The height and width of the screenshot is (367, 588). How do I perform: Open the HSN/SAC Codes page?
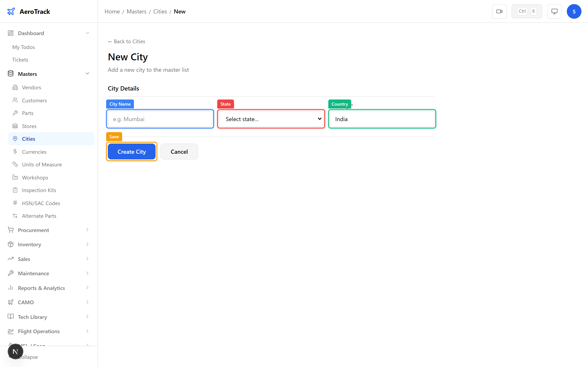click(41, 203)
